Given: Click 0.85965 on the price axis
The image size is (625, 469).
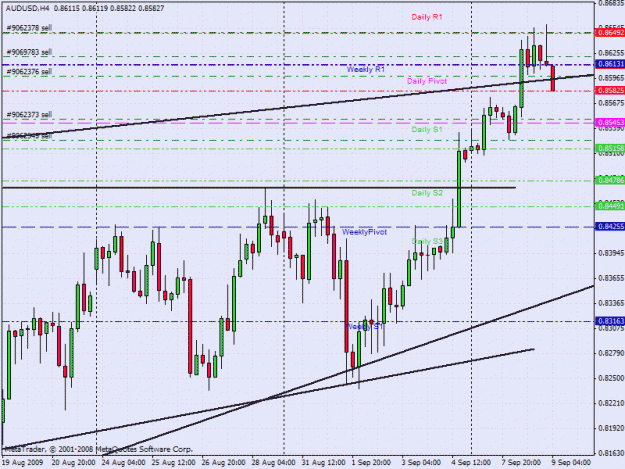Looking at the screenshot, I should [x=611, y=78].
